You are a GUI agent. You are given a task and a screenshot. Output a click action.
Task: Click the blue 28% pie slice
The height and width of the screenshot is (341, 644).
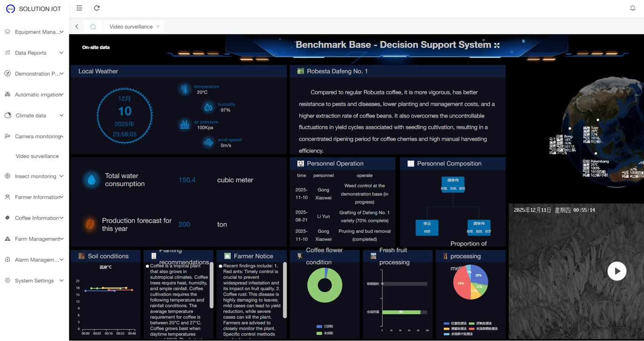pyautogui.click(x=479, y=275)
